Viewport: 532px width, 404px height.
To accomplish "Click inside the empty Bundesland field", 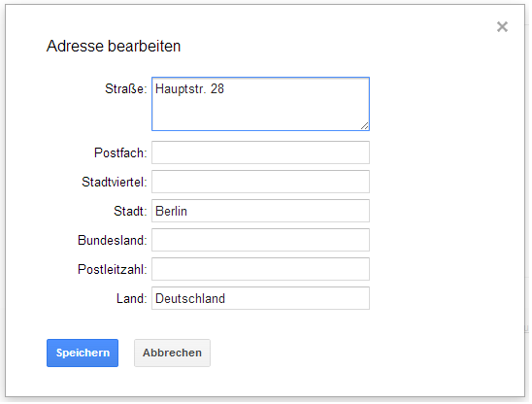I will [x=260, y=240].
